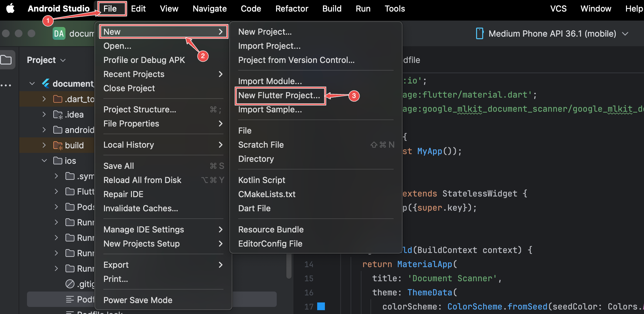Click the phone device icon in toolbar

coord(479,34)
